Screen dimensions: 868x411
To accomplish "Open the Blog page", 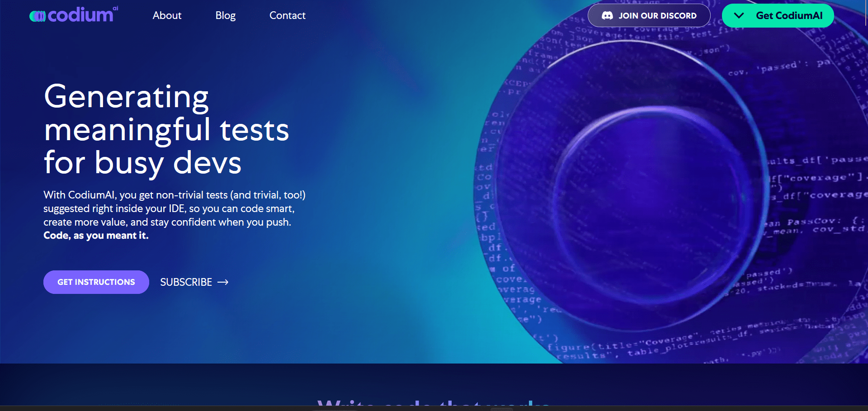I will tap(226, 15).
